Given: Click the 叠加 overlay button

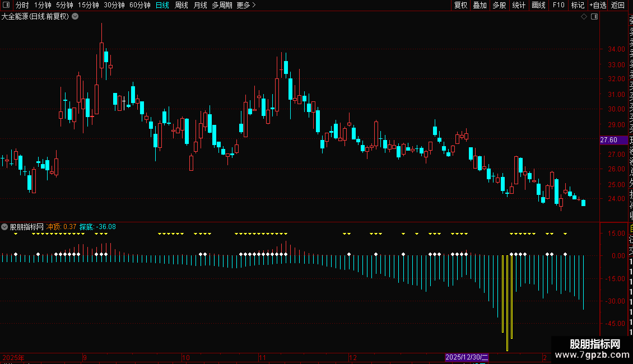Looking at the screenshot, I should point(480,5).
